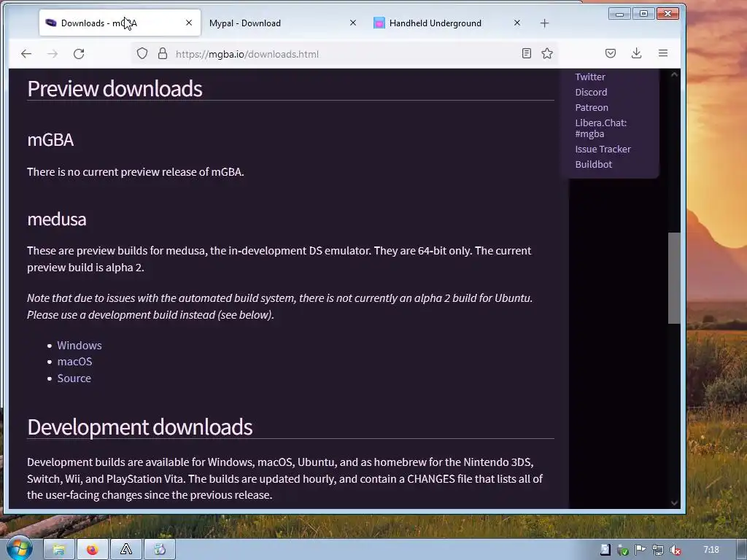Get the medusa Source download

[74, 378]
